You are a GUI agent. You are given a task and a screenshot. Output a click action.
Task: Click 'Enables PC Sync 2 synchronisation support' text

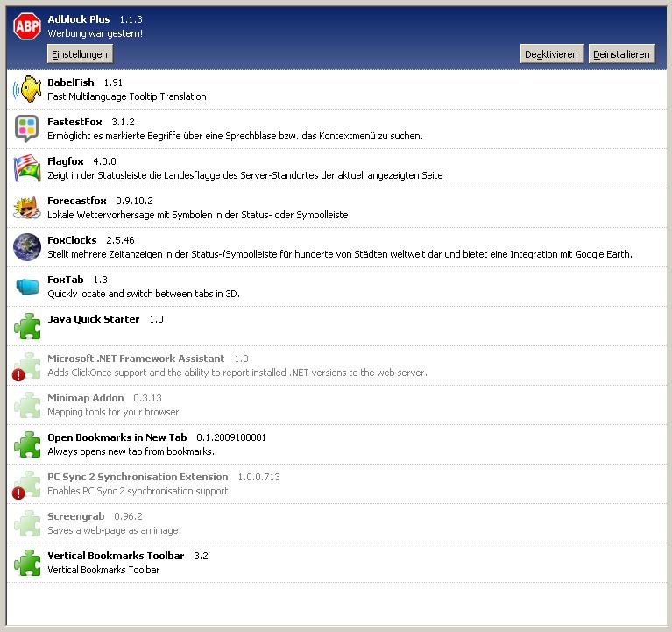[x=139, y=491]
